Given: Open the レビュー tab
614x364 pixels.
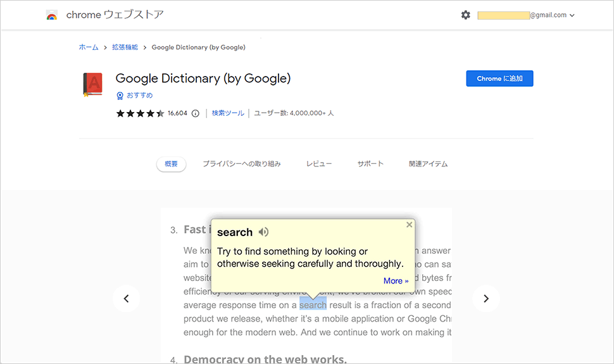Looking at the screenshot, I should 319,164.
